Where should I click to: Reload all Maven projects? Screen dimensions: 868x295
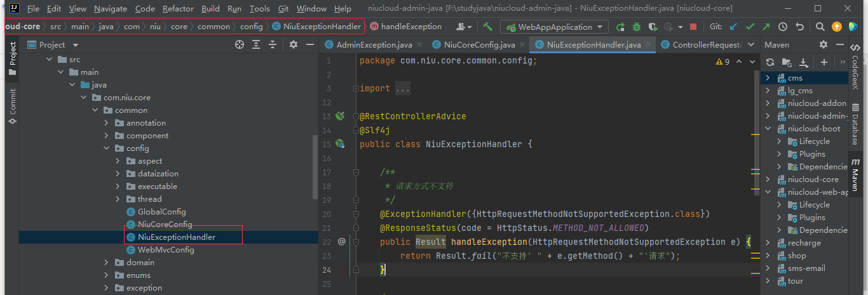(x=770, y=62)
